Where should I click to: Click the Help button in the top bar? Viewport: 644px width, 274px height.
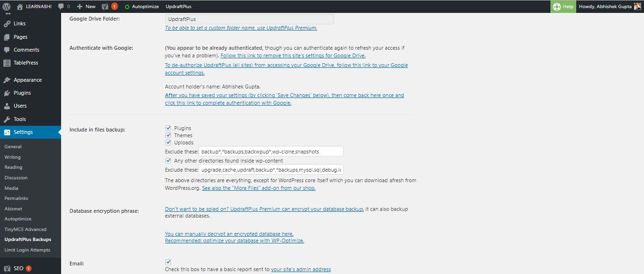[x=563, y=7]
